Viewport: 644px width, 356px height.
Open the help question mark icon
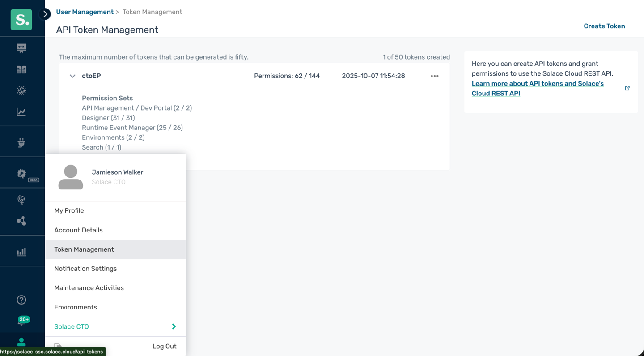click(x=21, y=300)
